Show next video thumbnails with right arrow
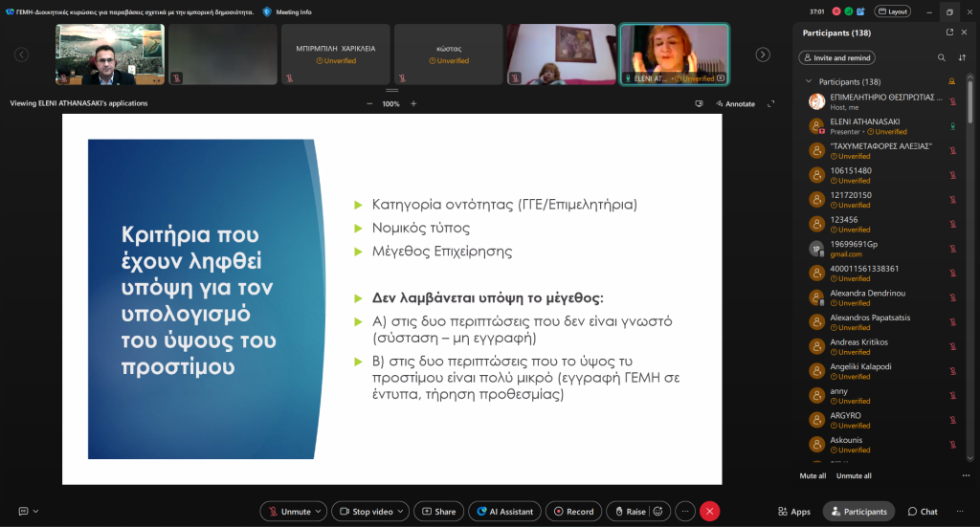This screenshot has height=527, width=980. (763, 55)
